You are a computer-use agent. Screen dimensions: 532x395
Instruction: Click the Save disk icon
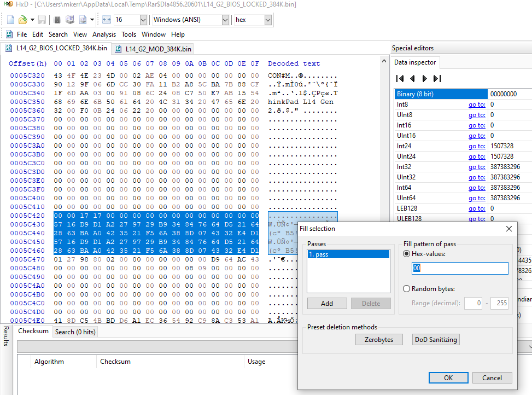pos(42,20)
